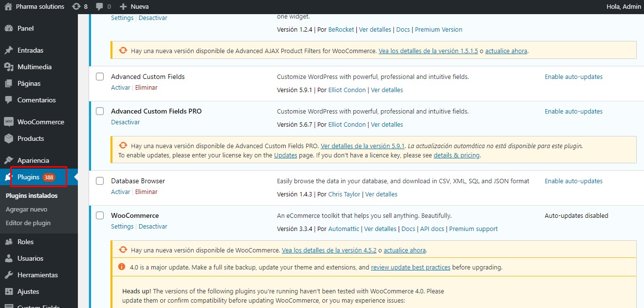This screenshot has width=644, height=308.
Task: Open WooCommerce API docs link
Action: click(432, 229)
